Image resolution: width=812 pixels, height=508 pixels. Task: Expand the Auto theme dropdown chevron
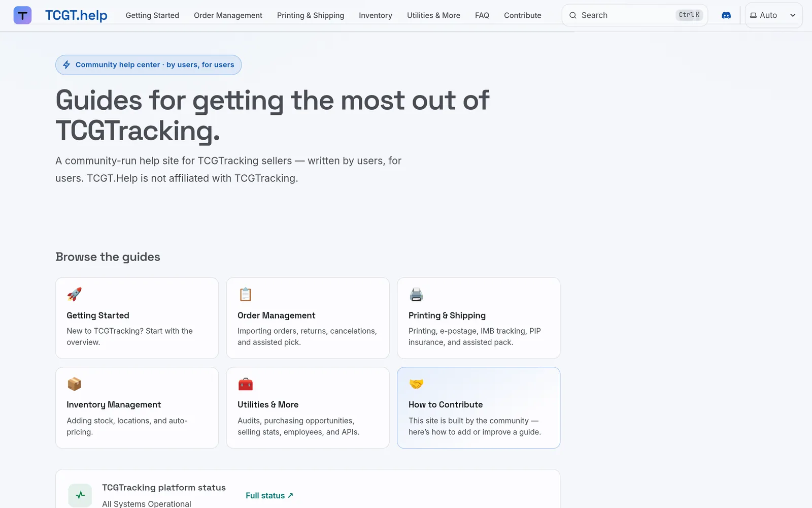tap(793, 15)
